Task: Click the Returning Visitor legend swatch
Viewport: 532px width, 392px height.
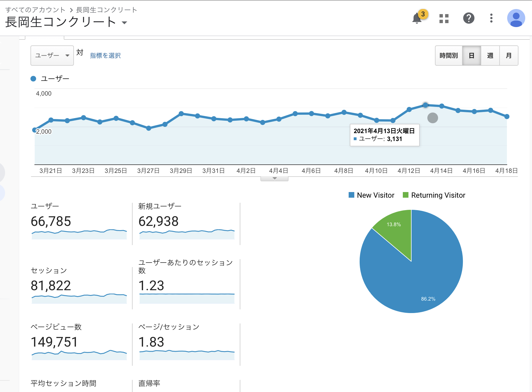Action: pyautogui.click(x=406, y=195)
